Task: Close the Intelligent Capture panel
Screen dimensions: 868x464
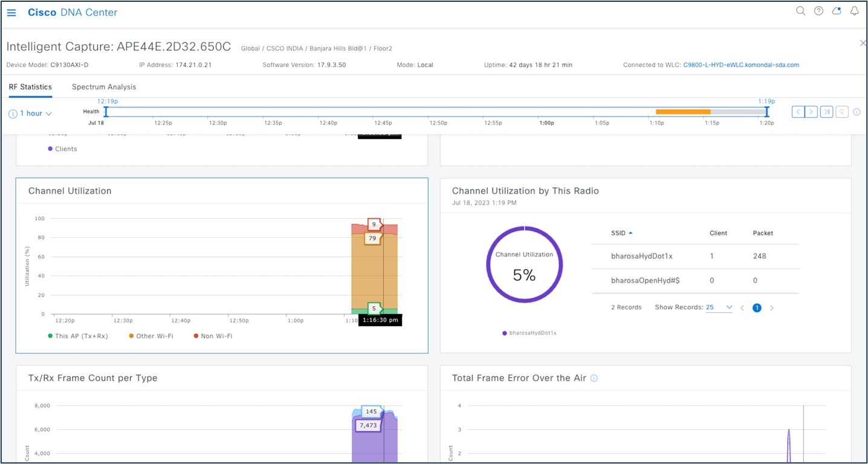Action: pos(863,43)
